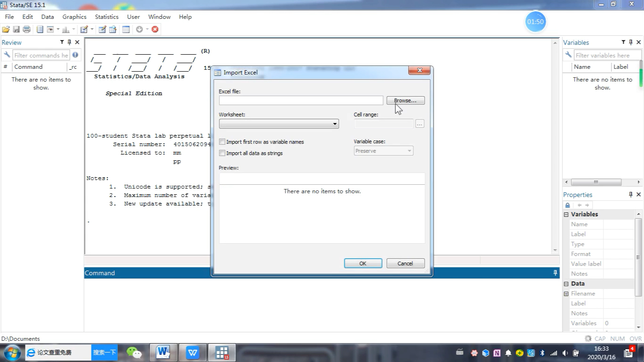The image size is (644, 362).
Task: Open the Variable case Preserve dropdown
Action: click(384, 151)
